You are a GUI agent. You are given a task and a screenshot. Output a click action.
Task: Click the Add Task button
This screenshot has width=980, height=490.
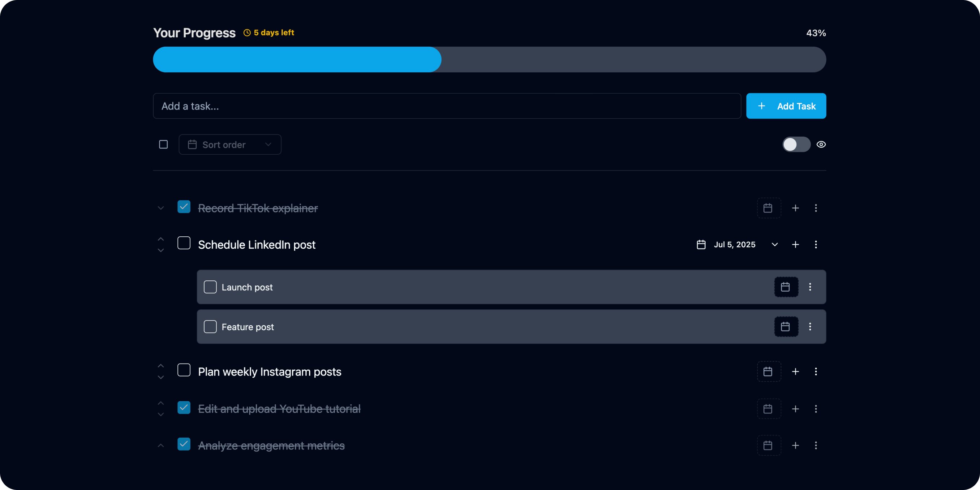pyautogui.click(x=786, y=106)
